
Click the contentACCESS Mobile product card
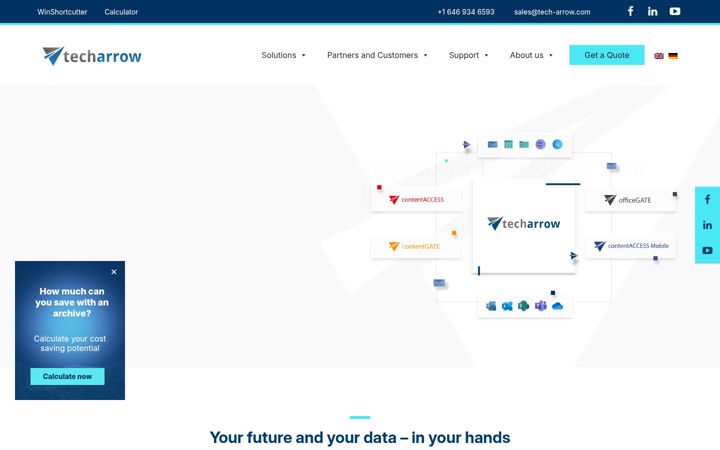click(630, 246)
